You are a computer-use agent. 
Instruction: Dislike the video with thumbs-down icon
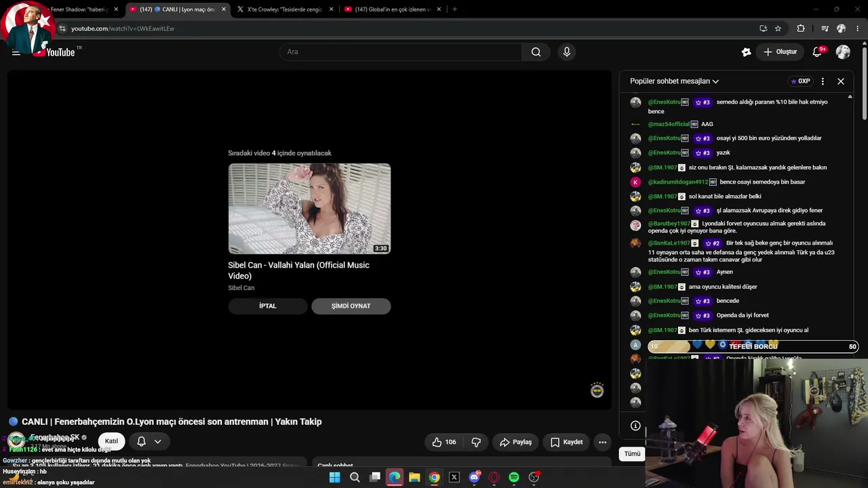[x=476, y=442]
